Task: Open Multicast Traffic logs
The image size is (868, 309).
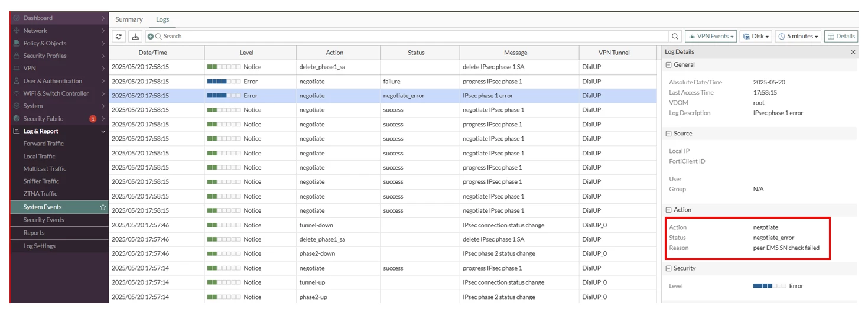Action: [45, 169]
